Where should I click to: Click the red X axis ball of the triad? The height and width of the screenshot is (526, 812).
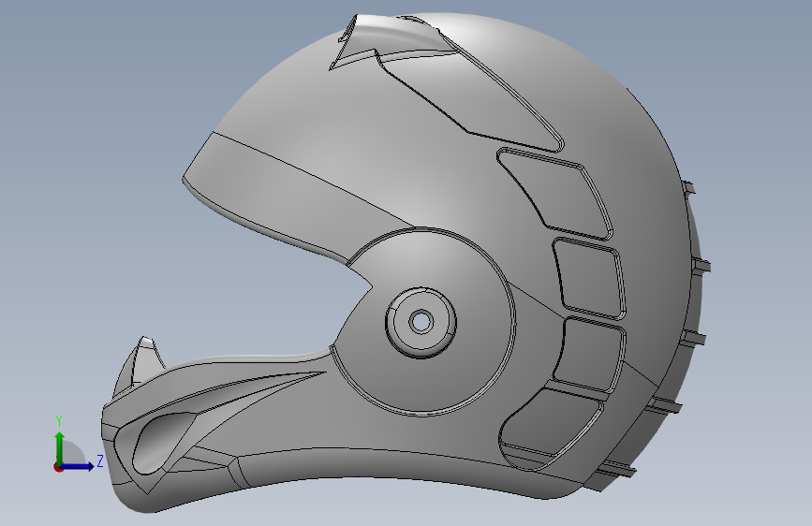click(58, 467)
